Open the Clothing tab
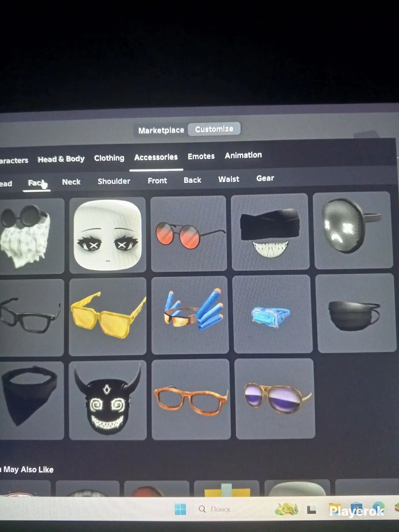The height and width of the screenshot is (532, 399). tap(109, 158)
